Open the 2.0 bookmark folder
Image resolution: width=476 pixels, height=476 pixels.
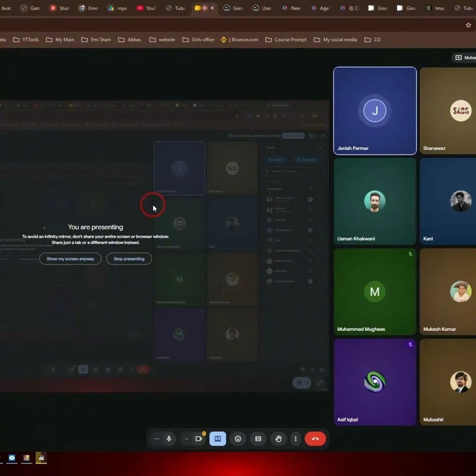coord(372,40)
